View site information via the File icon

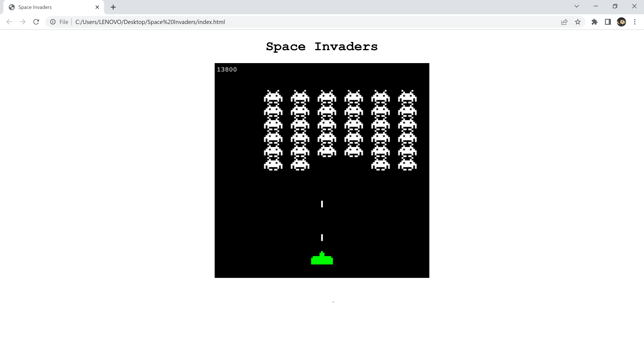point(53,22)
